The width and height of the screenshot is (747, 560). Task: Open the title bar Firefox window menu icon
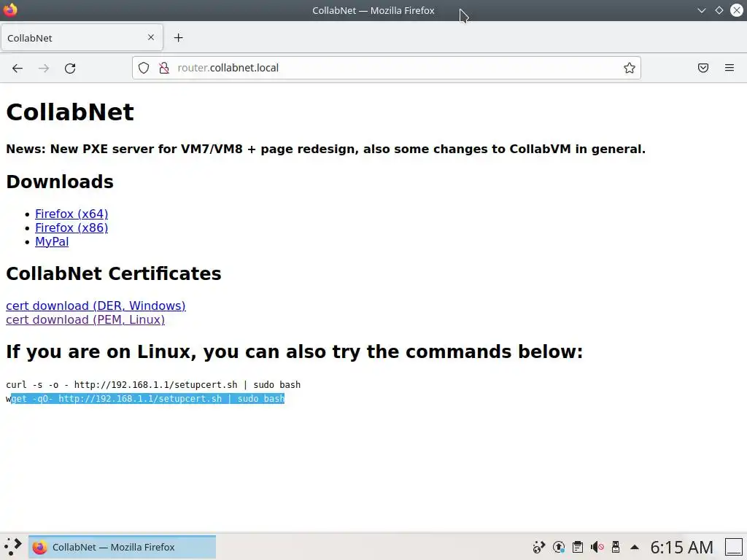(x=10, y=9)
